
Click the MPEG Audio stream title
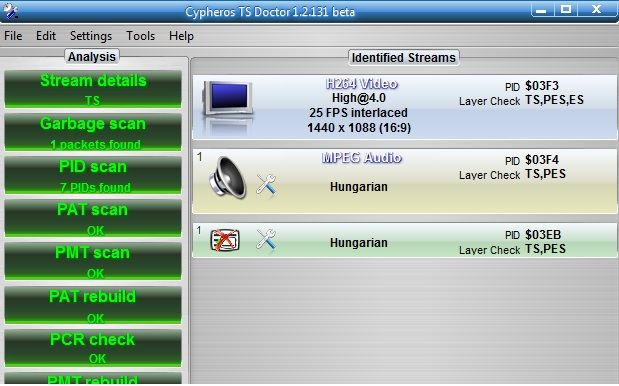tap(362, 157)
